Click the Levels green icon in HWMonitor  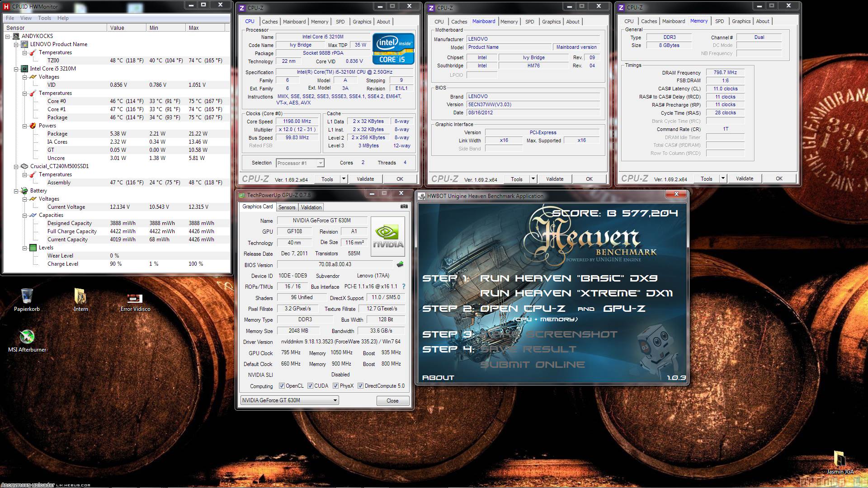point(33,248)
